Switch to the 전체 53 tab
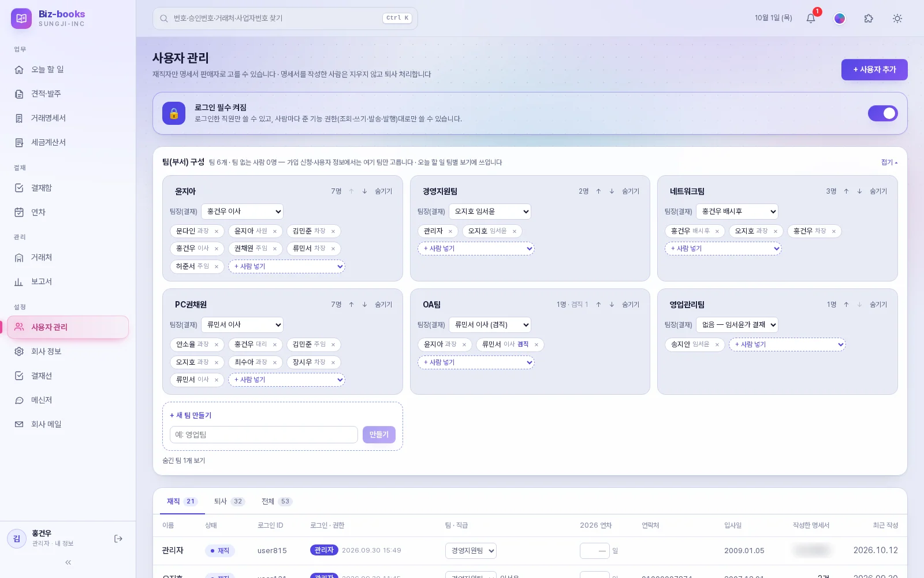Screen dimensions: 924x578 tap(277, 501)
